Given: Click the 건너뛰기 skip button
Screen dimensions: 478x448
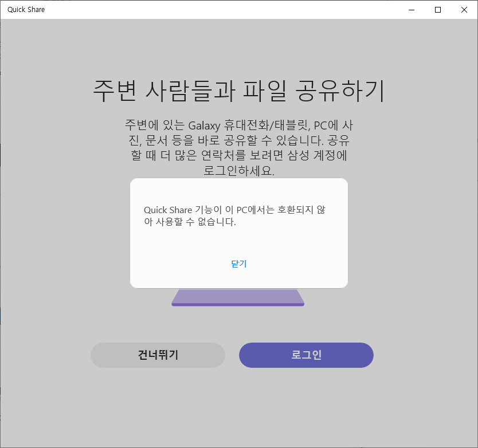Looking at the screenshot, I should (x=158, y=355).
